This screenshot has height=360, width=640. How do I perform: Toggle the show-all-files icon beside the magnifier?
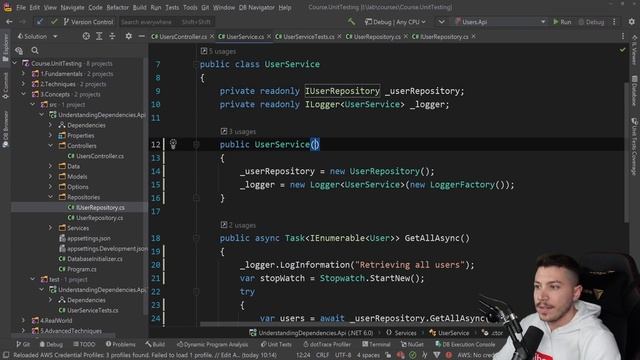(x=19, y=51)
